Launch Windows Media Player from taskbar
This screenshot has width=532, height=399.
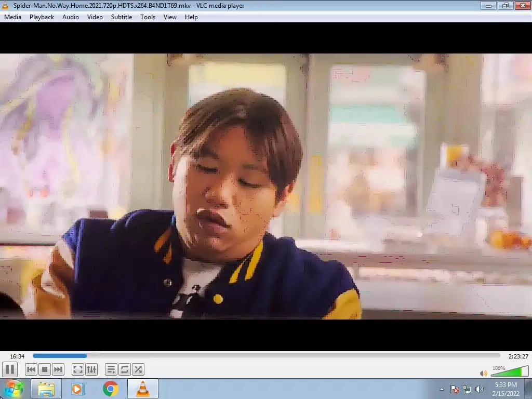[78, 389]
